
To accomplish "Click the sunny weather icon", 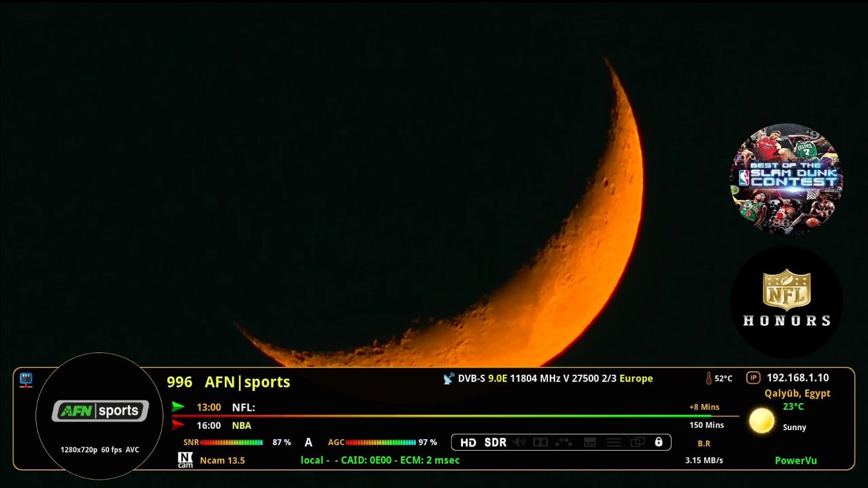I will tap(762, 421).
